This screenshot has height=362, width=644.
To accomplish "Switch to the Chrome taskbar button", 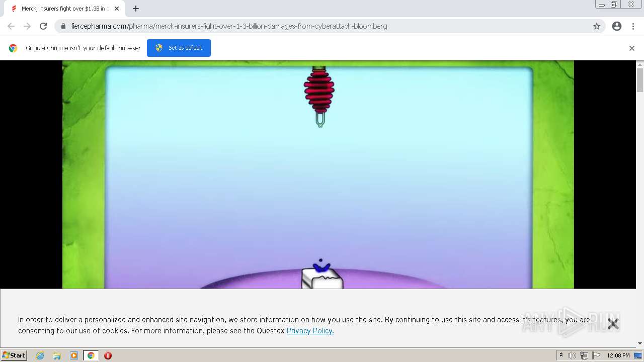I will 91,355.
